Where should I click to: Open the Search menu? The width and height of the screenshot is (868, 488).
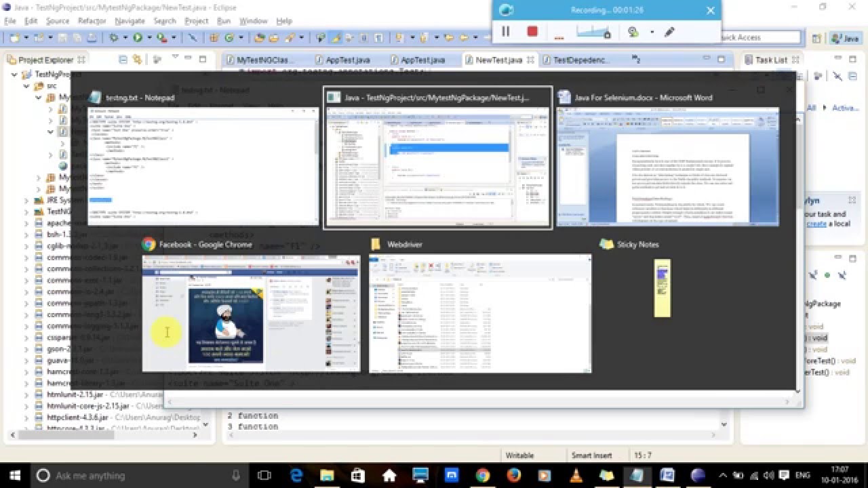click(165, 21)
